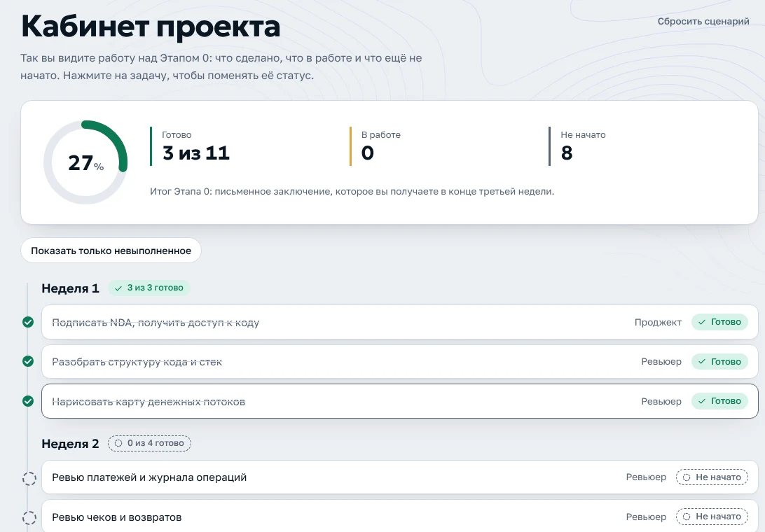Toggle "Готово" status on "Подписать NDA" row
The height and width of the screenshot is (532, 765).
[719, 322]
